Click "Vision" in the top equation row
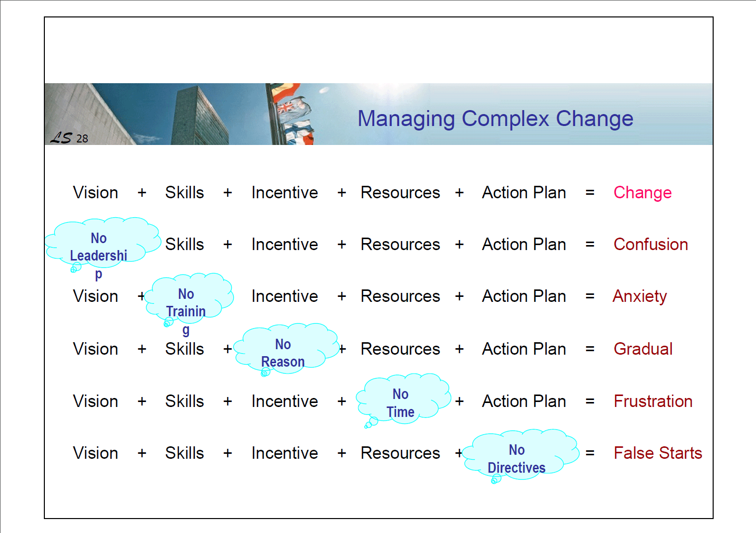This screenshot has height=533, width=756. (x=95, y=193)
